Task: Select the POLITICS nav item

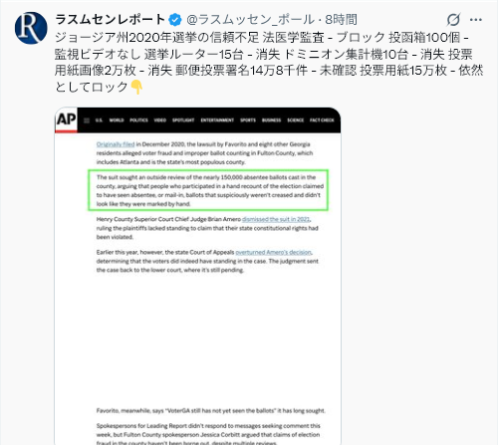Action: click(x=139, y=120)
